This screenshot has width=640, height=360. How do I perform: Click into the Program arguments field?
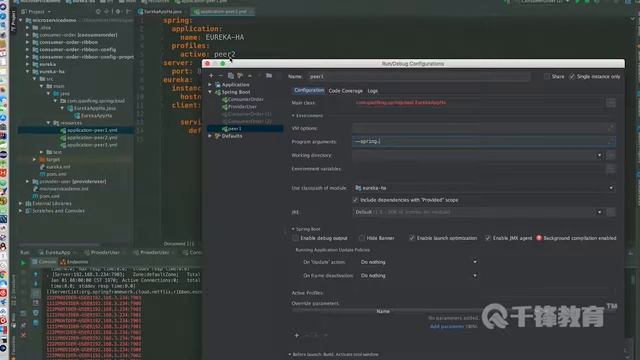coord(484,141)
